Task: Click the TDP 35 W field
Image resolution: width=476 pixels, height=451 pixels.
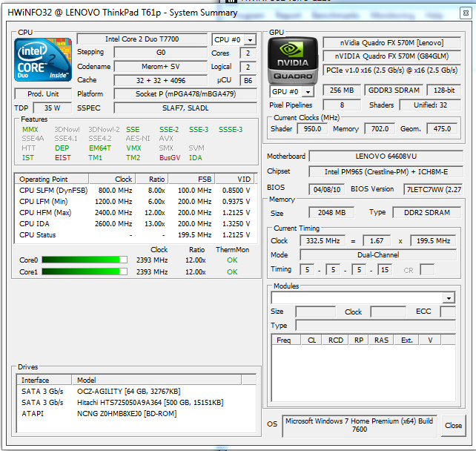Action: tap(52, 108)
